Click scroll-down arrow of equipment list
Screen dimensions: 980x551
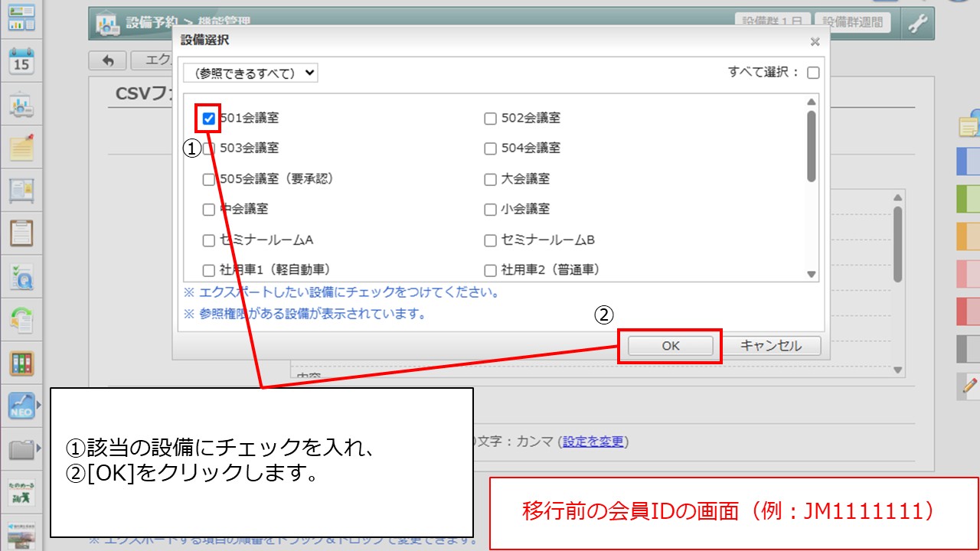(812, 274)
